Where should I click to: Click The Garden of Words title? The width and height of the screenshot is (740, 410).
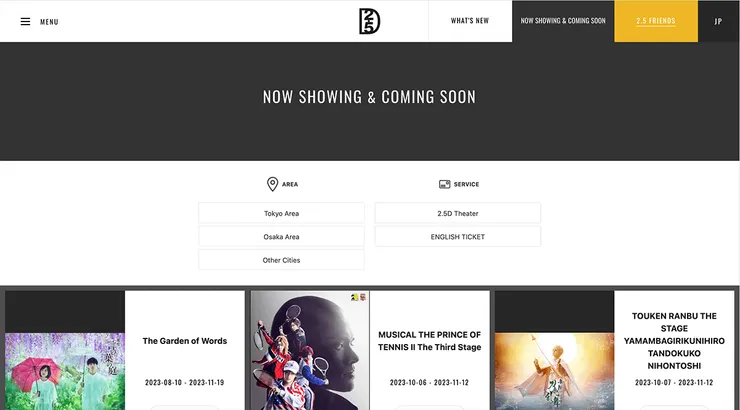(x=185, y=341)
